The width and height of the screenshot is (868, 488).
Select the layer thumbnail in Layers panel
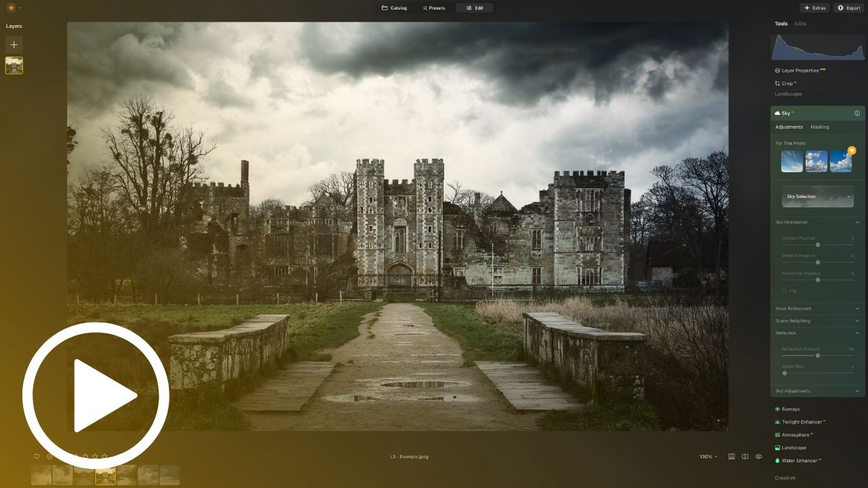[14, 65]
